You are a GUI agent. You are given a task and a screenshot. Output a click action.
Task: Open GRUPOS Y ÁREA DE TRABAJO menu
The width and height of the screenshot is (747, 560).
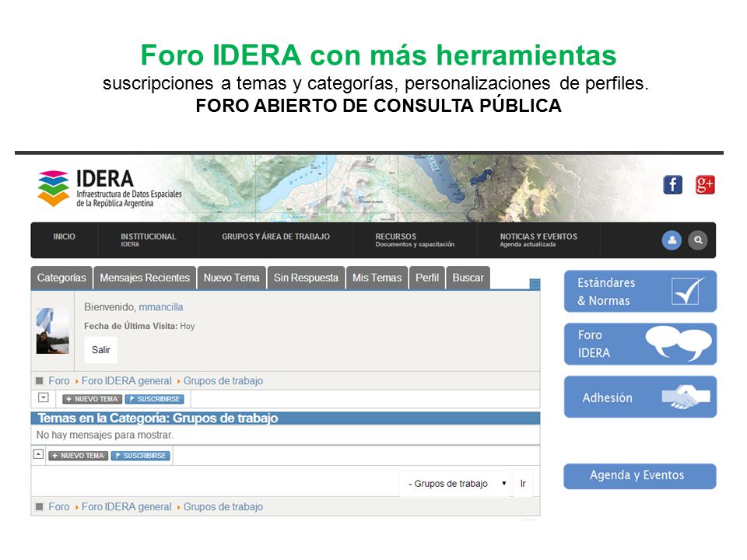pyautogui.click(x=275, y=236)
